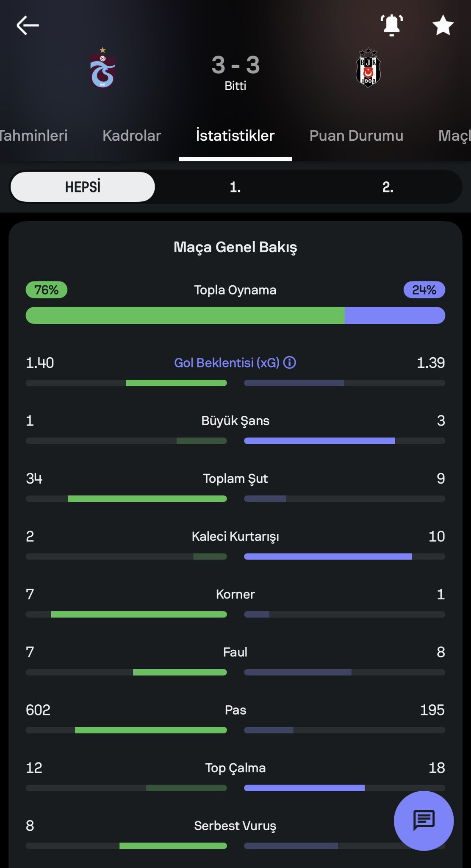Open the Puan Durumu tab

click(356, 136)
